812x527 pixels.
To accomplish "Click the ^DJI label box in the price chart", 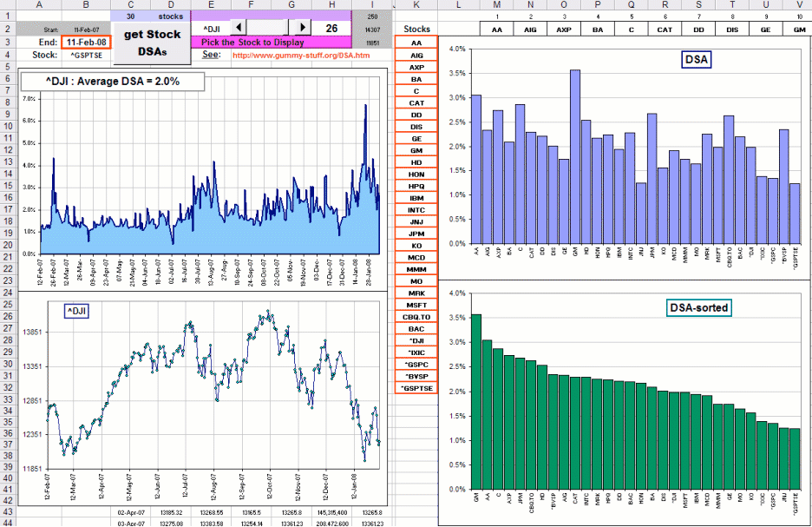I will click(x=76, y=311).
